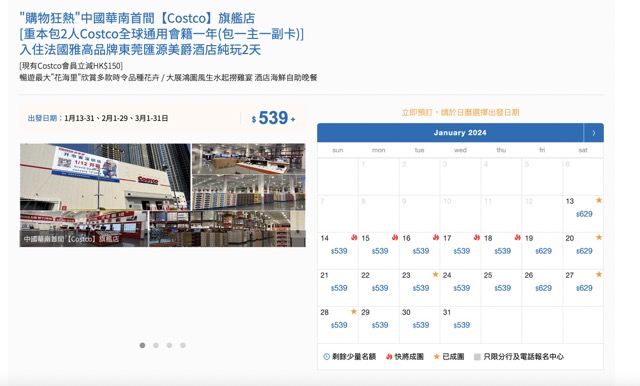Image resolution: width=640 pixels, height=386 pixels.
Task: Click the clock icon in calendar legend
Action: click(x=326, y=357)
